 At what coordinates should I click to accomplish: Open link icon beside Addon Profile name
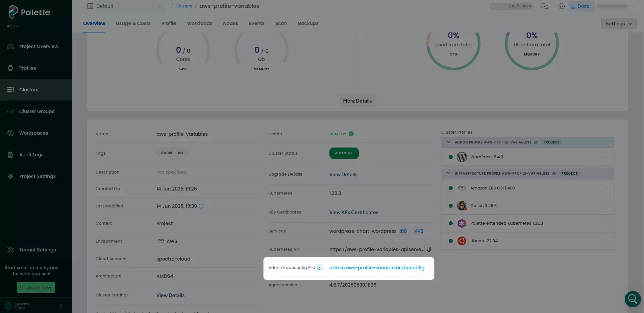(x=536, y=142)
